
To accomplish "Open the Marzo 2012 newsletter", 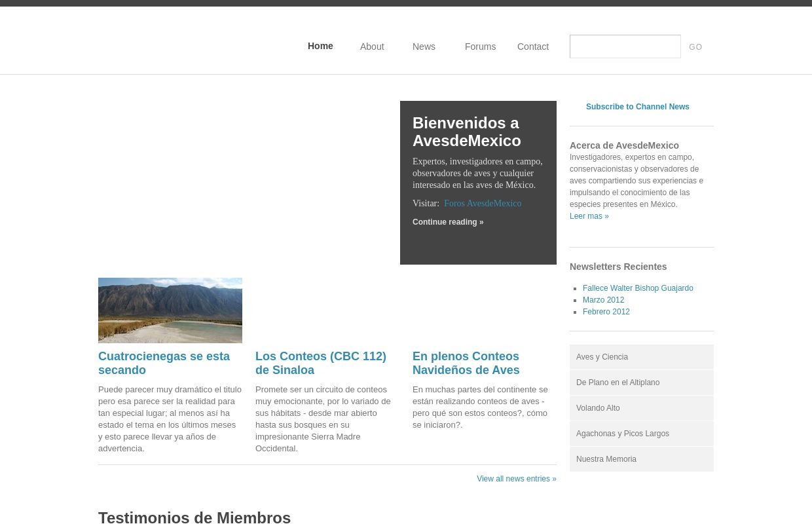I will [603, 300].
